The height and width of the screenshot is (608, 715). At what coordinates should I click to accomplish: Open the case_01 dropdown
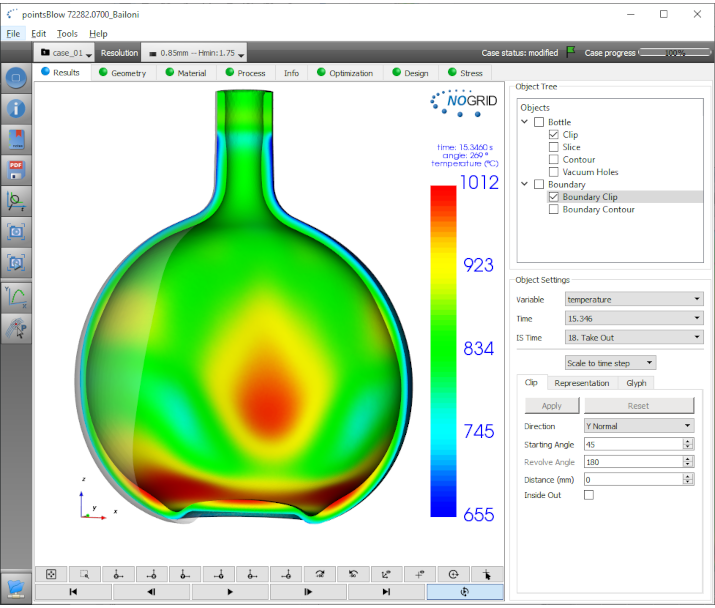(x=64, y=53)
